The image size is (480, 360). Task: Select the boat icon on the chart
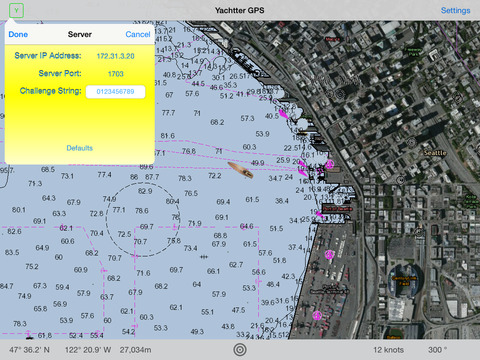click(240, 170)
